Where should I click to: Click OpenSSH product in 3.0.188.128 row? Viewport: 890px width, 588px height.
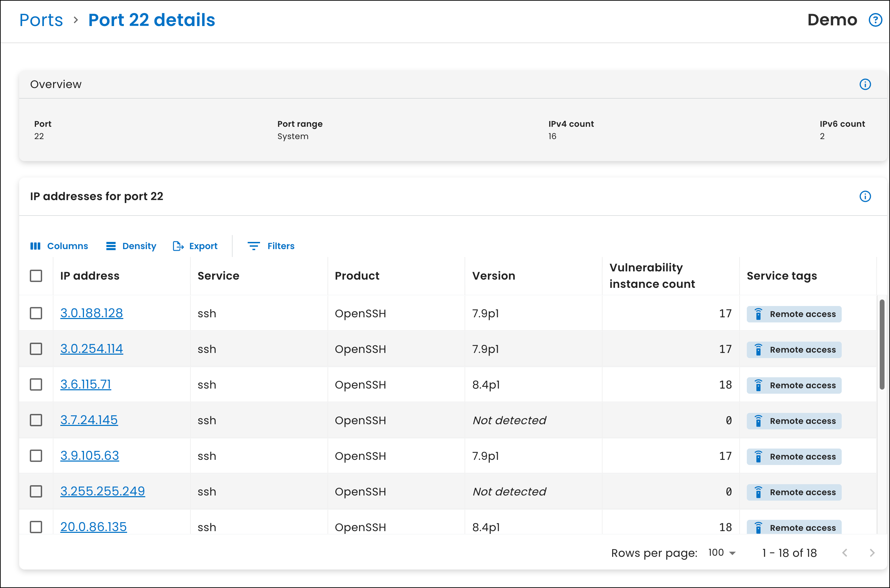point(360,314)
